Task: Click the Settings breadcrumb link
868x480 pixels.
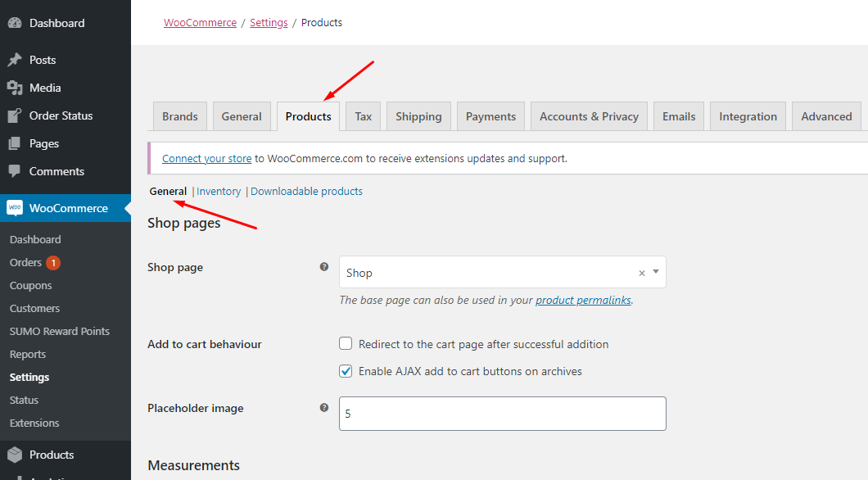Action: click(x=269, y=23)
